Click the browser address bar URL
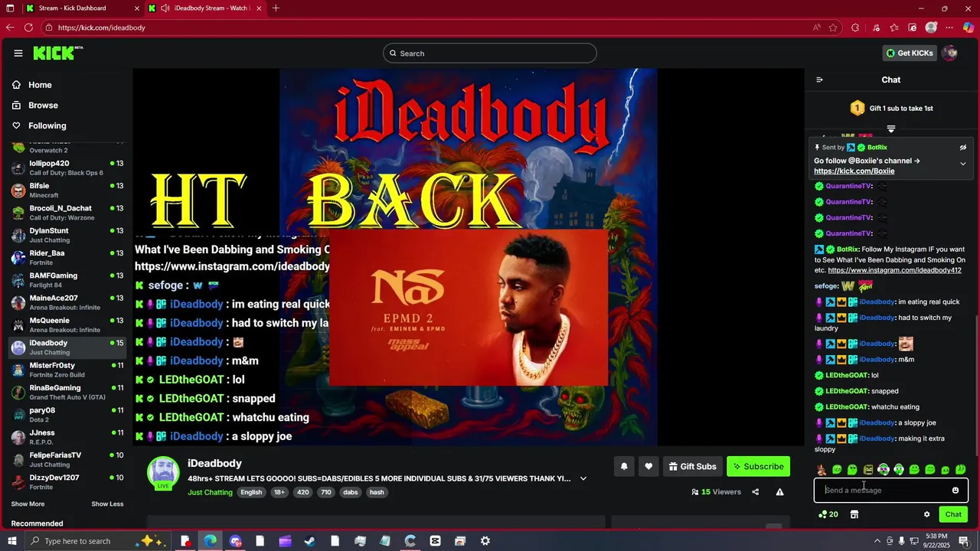This screenshot has height=551, width=980. 101,28
